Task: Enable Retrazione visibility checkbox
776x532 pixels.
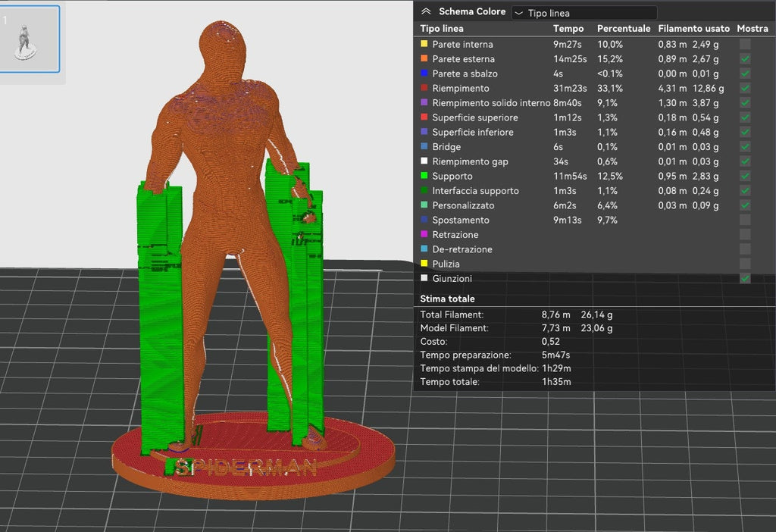Action: pyautogui.click(x=745, y=235)
